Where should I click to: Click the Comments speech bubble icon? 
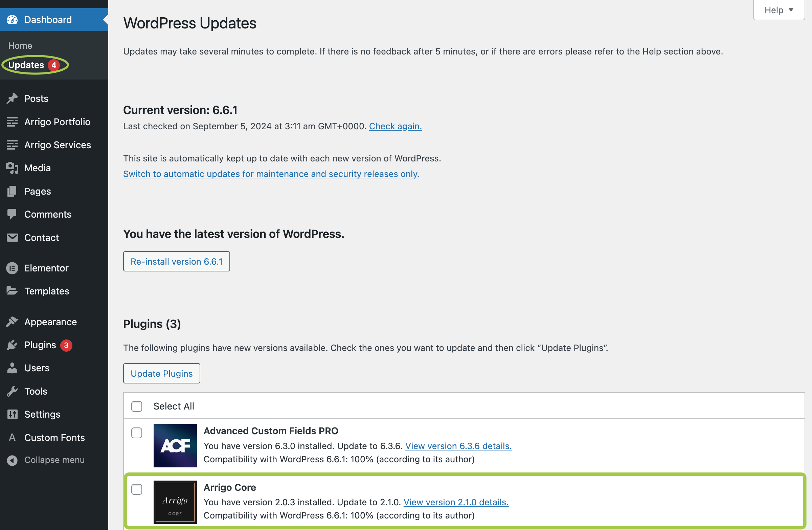pos(12,214)
